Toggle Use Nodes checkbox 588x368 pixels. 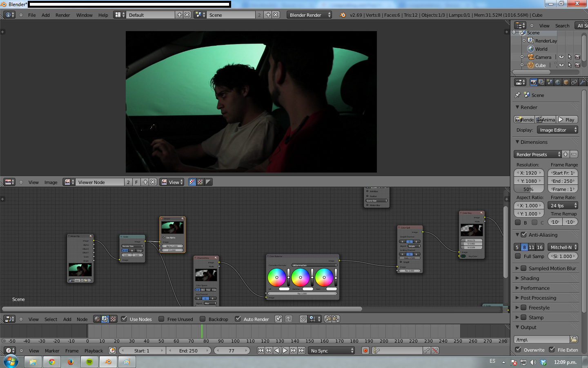124,319
